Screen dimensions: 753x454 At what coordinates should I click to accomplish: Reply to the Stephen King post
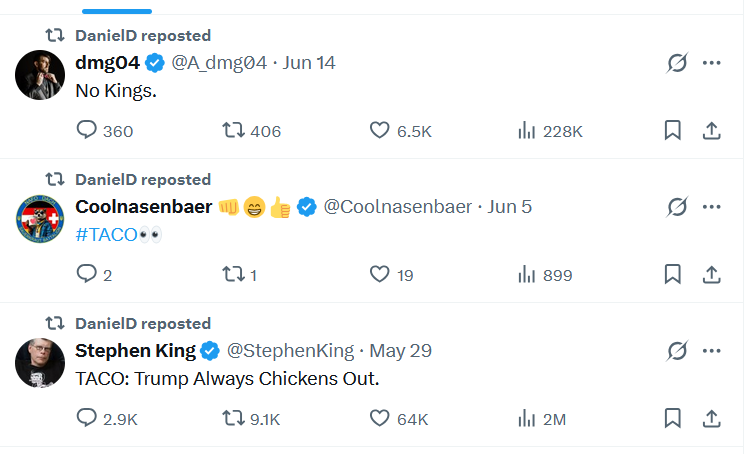[x=88, y=419]
